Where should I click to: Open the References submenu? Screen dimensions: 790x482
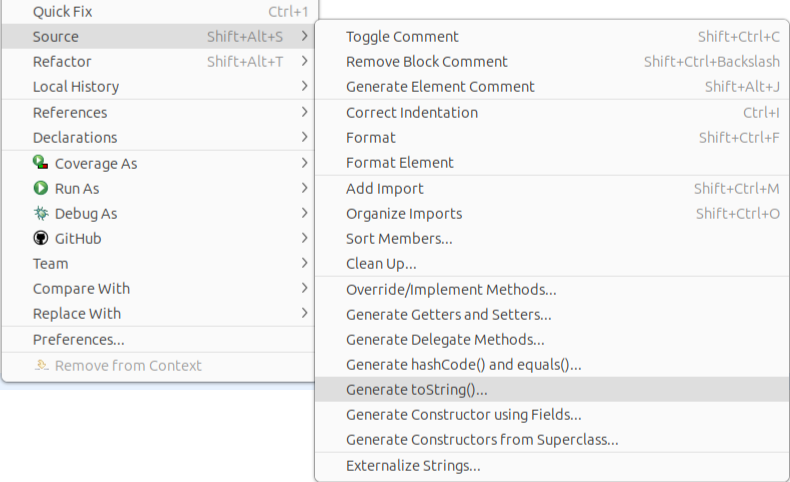coord(70,113)
